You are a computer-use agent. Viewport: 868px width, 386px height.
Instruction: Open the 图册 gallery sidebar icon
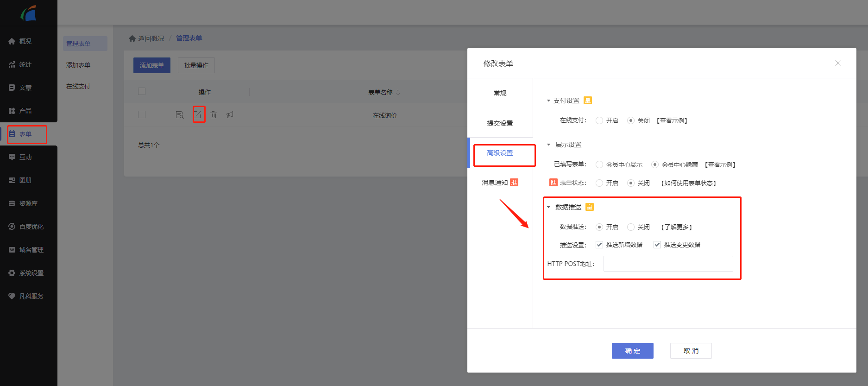pyautogui.click(x=12, y=180)
